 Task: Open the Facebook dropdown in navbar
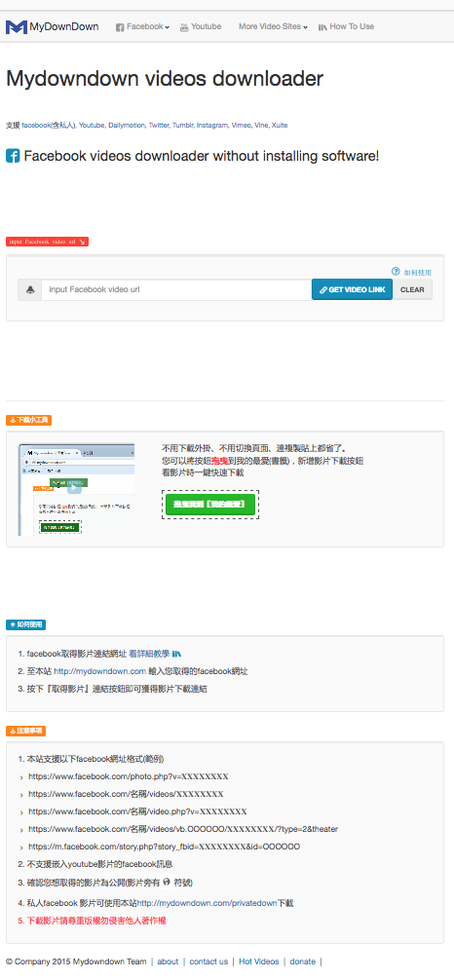(142, 27)
